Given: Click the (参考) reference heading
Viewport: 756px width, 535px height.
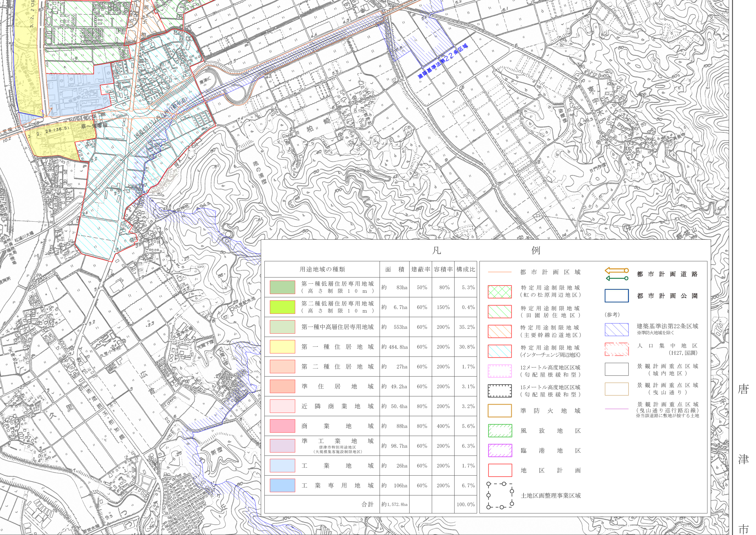Looking at the screenshot, I should (612, 315).
